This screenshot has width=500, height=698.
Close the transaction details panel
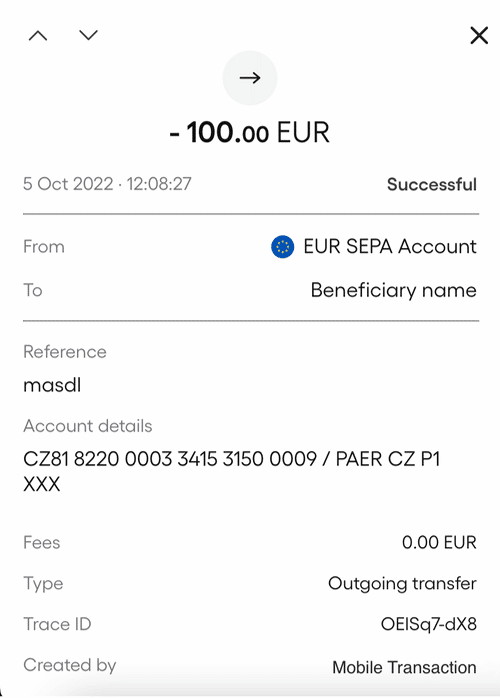479,35
